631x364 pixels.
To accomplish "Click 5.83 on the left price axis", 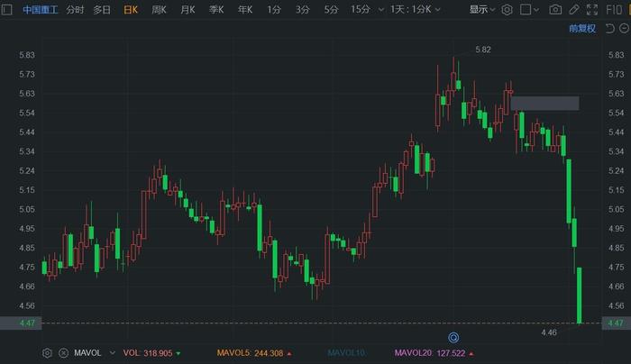I will 27,55.
